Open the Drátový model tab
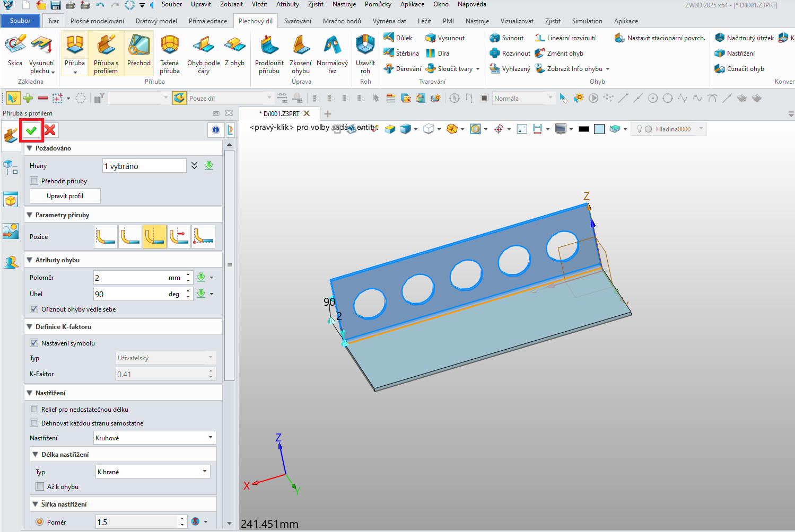The width and height of the screenshot is (795, 532). (x=156, y=21)
